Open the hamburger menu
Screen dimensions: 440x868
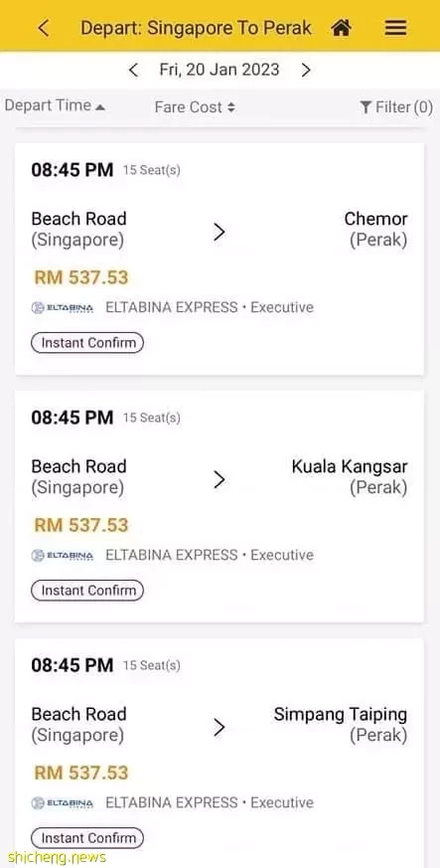click(x=395, y=28)
